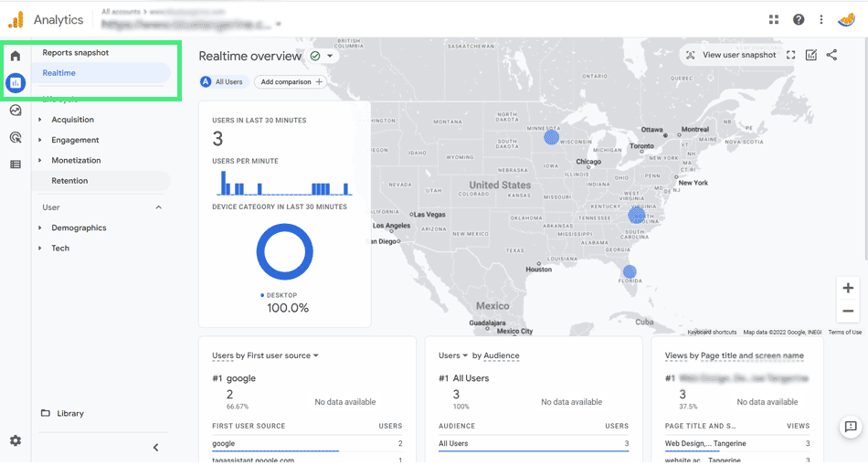Open the Advertising icon in the left rail
This screenshot has width=868, height=466.
(x=16, y=137)
